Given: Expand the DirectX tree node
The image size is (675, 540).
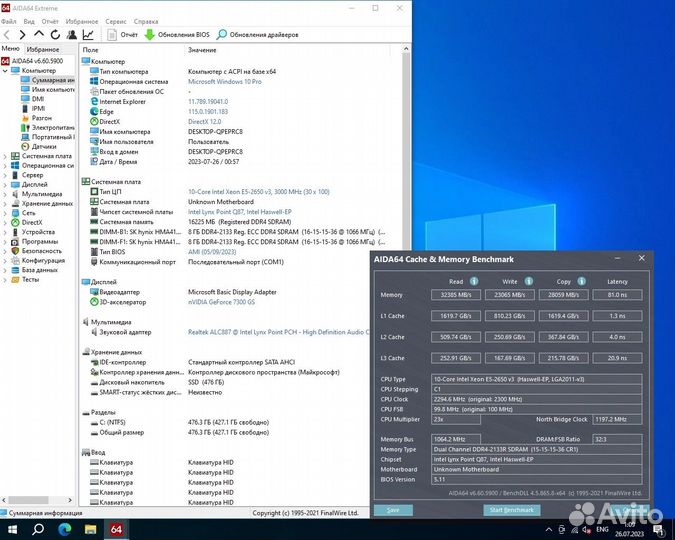Looking at the screenshot, I should (5, 223).
